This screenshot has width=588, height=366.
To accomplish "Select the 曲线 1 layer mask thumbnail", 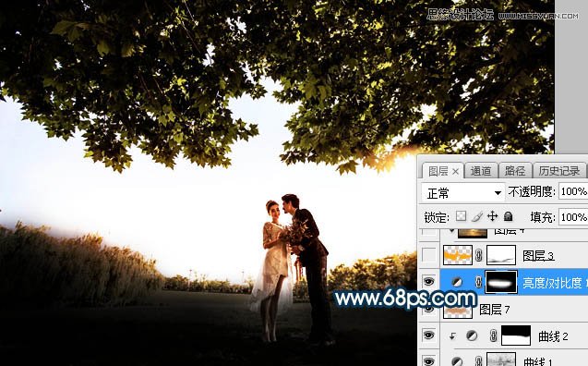I will pos(501,360).
